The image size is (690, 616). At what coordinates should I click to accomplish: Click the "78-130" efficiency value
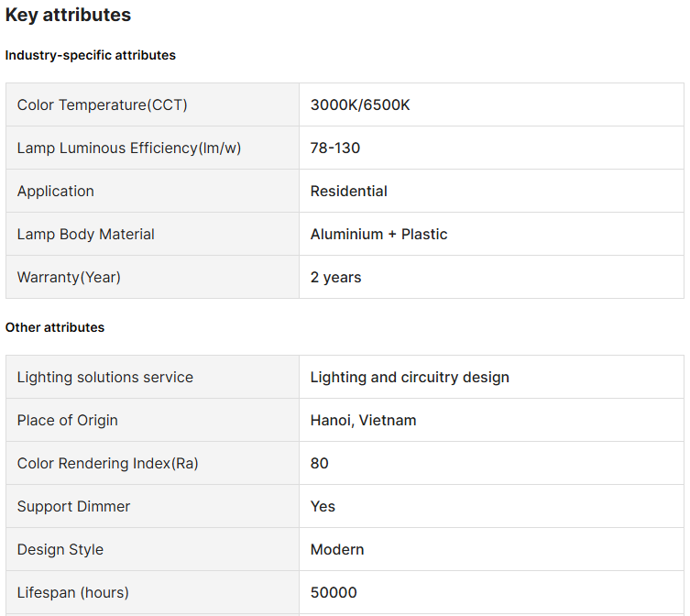tap(334, 148)
